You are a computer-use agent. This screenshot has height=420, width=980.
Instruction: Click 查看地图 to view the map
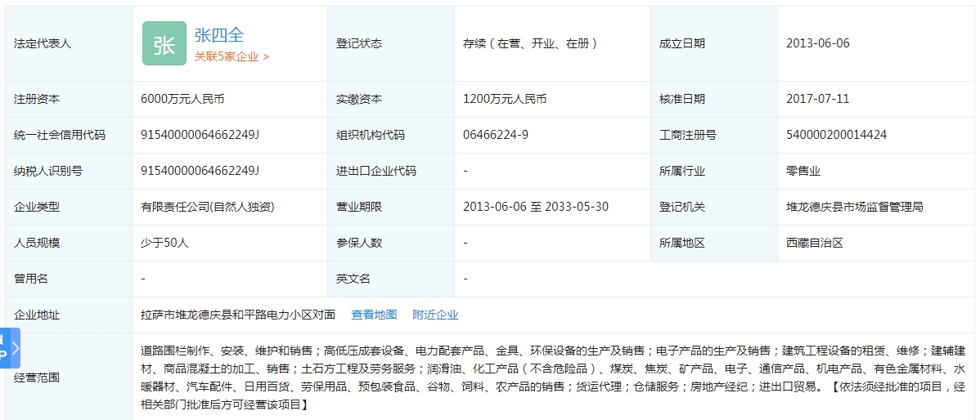click(x=374, y=315)
